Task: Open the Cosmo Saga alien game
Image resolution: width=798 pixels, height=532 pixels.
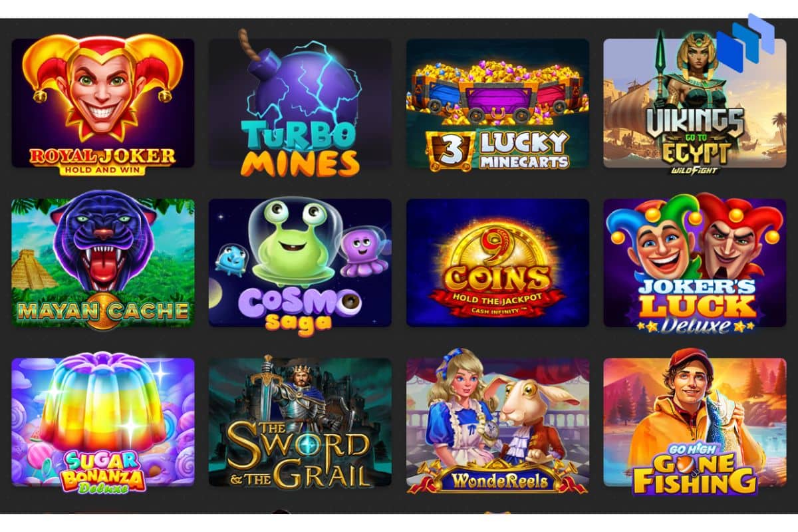Action: click(300, 263)
